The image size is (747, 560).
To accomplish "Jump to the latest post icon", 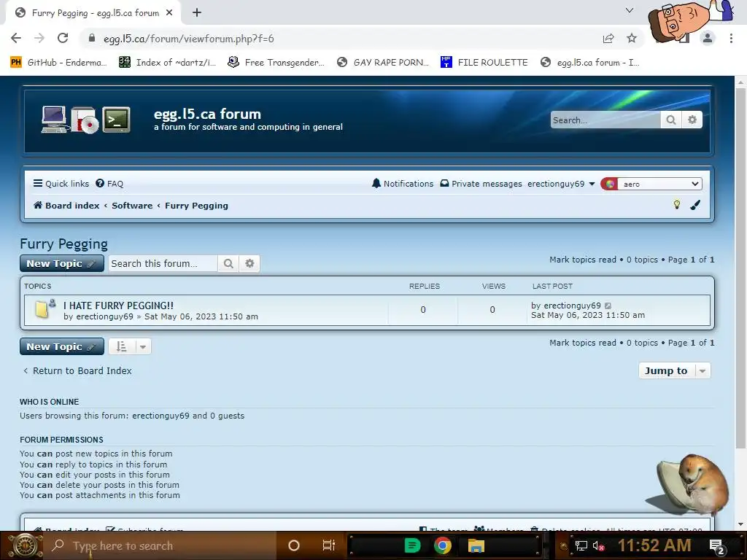I will [x=608, y=306].
